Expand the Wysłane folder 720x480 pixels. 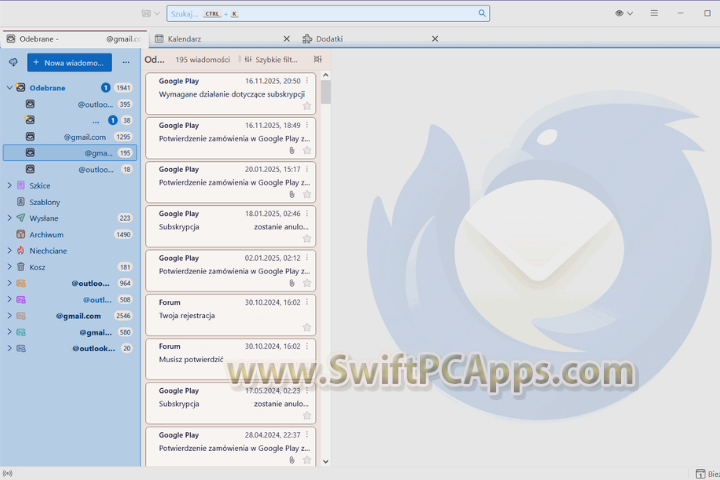click(9, 218)
